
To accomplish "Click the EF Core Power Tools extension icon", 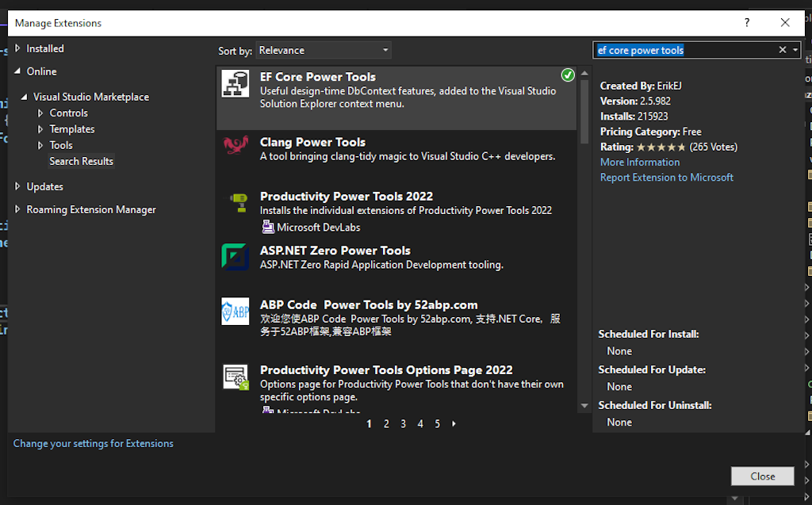I will click(x=236, y=84).
